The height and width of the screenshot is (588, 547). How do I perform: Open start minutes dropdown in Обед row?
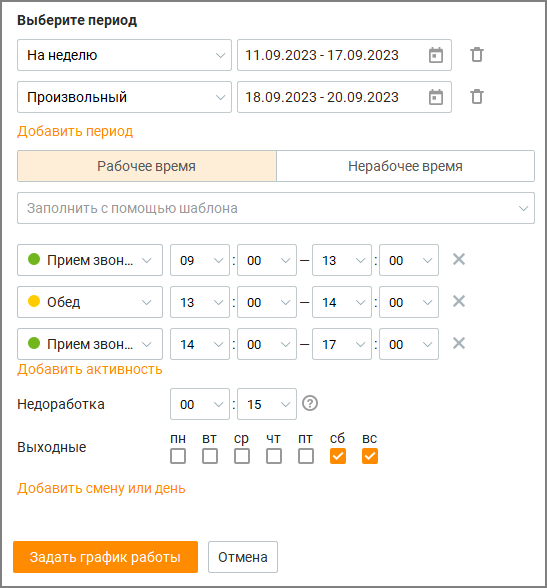point(267,302)
